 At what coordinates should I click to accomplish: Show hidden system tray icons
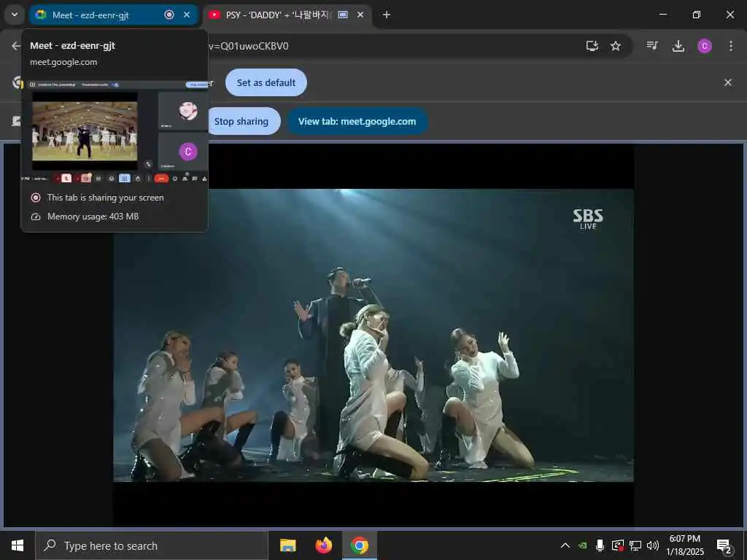(565, 545)
